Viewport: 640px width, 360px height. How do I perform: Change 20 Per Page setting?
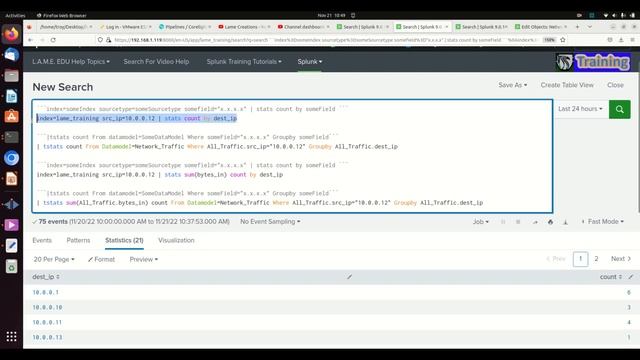coord(54,259)
